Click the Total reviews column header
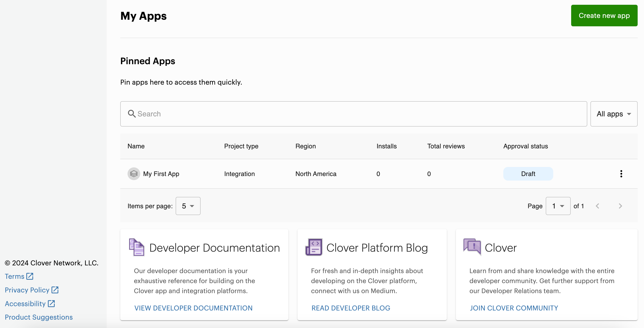 446,146
